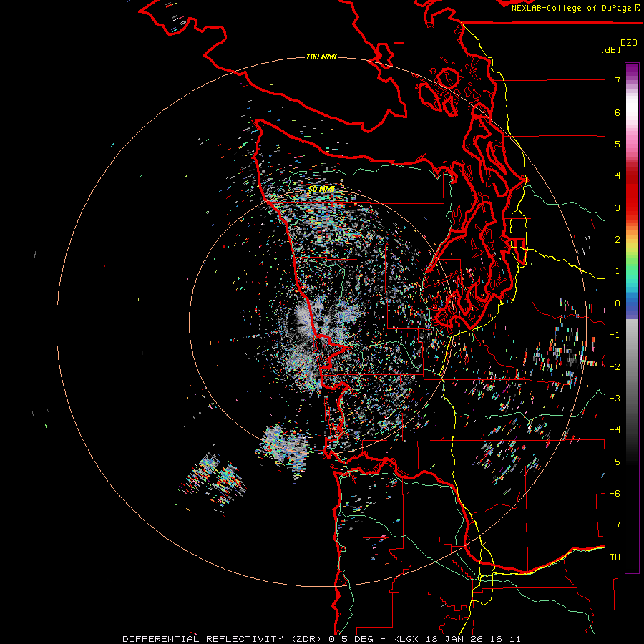The height and width of the screenshot is (644, 644).
Task: Click the -7 value on color scale
Action: 615,525
